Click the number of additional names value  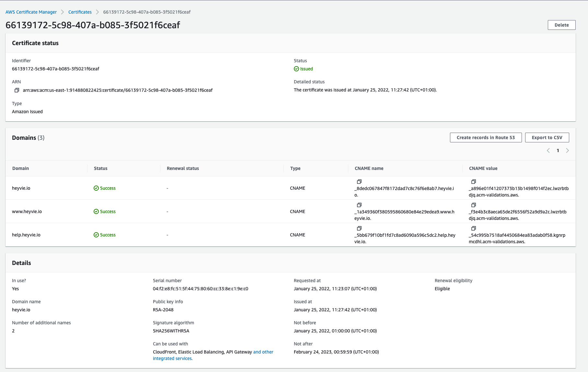coord(13,331)
